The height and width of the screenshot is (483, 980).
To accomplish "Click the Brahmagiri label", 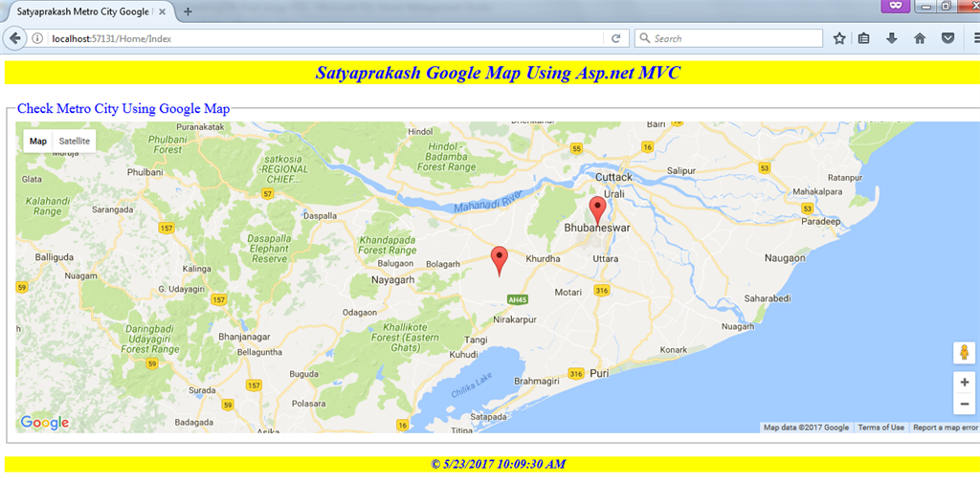I will point(534,382).
